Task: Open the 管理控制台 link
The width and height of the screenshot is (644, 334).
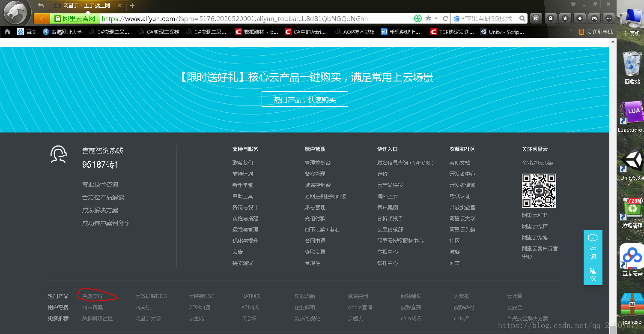Action: coord(318,163)
